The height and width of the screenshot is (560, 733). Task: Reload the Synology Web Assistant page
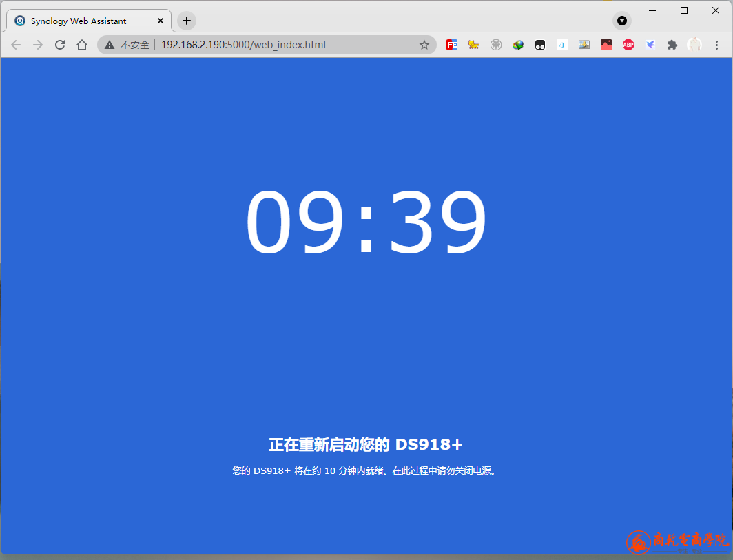[60, 45]
